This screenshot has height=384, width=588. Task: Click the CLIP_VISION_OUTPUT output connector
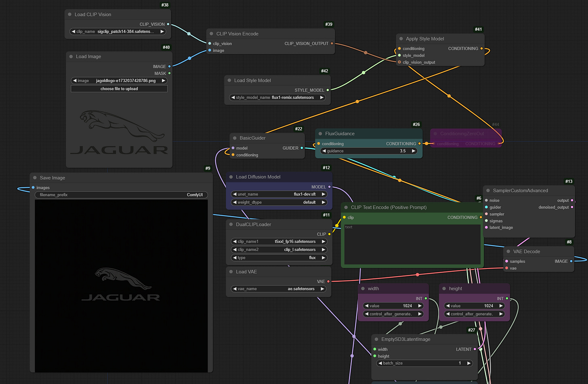tap(332, 44)
